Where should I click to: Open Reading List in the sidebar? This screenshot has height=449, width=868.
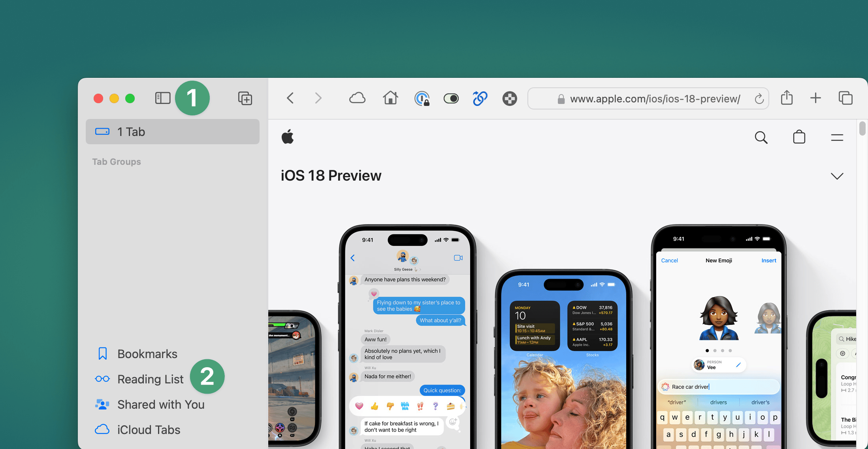(x=139, y=379)
